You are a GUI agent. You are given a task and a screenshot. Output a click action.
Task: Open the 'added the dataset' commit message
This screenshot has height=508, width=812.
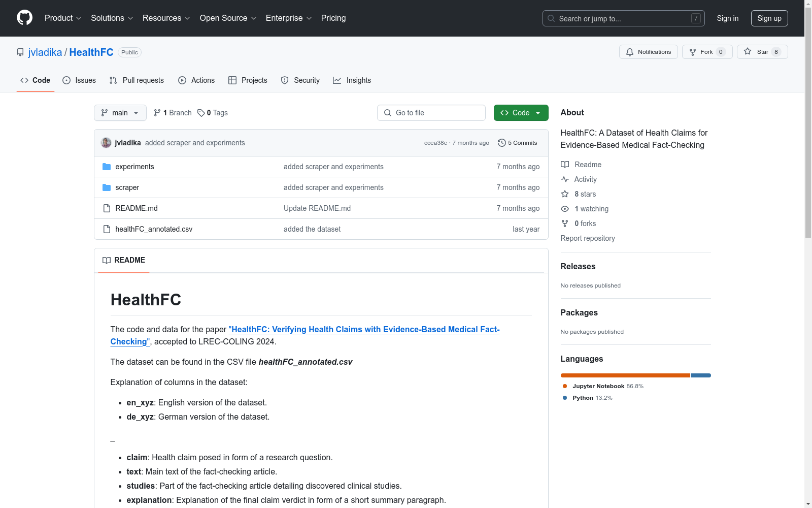tap(312, 229)
